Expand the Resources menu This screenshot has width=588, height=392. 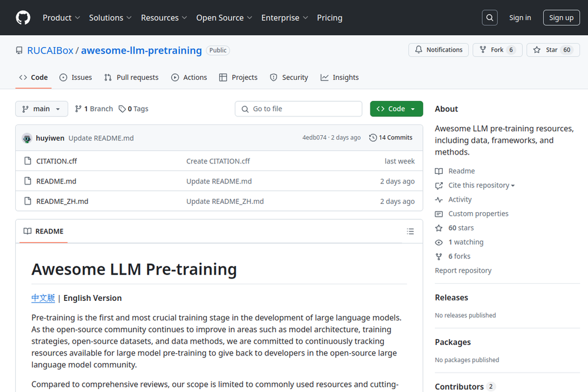tap(164, 18)
